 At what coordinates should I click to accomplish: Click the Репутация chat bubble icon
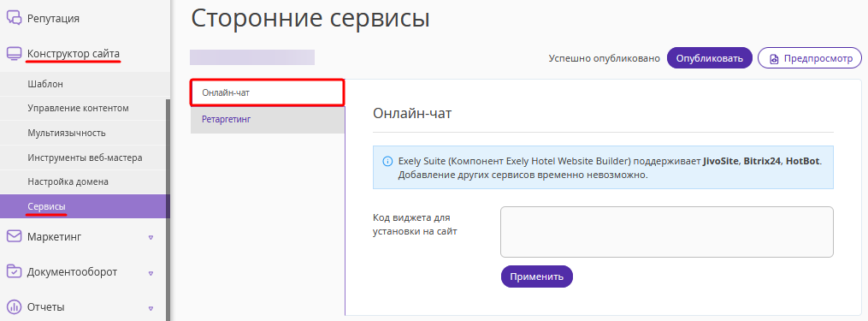(14, 18)
